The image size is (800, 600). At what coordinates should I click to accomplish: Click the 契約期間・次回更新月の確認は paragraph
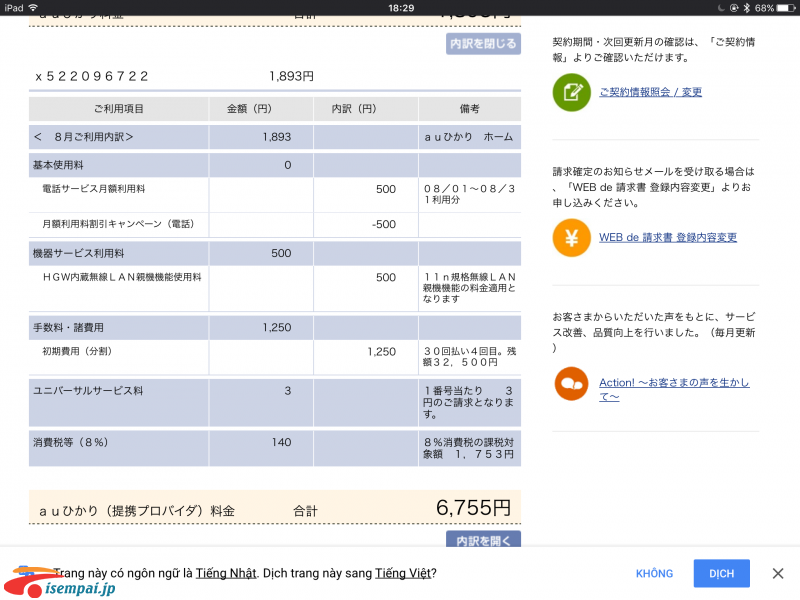pyautogui.click(x=654, y=49)
